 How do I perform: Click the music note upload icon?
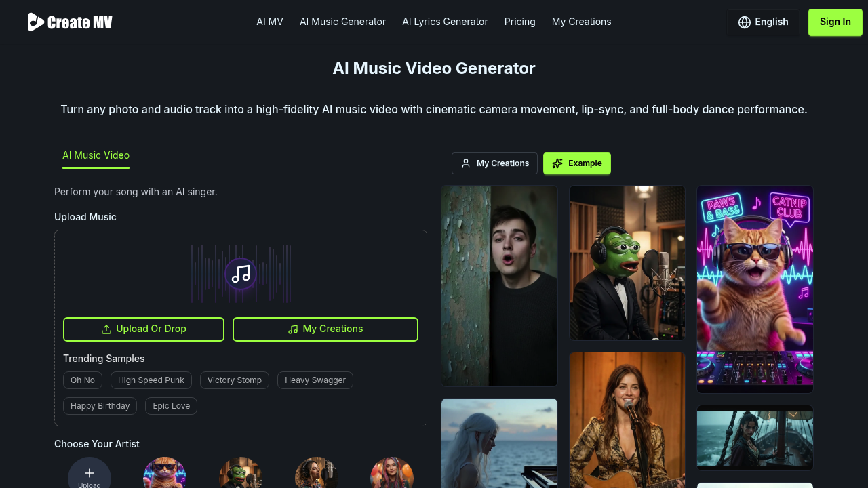point(241,274)
